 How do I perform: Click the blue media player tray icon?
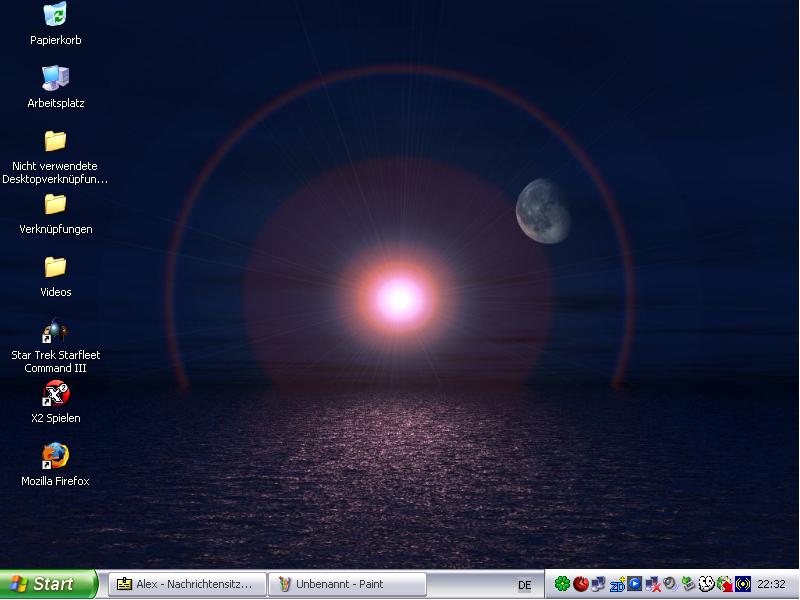(634, 584)
